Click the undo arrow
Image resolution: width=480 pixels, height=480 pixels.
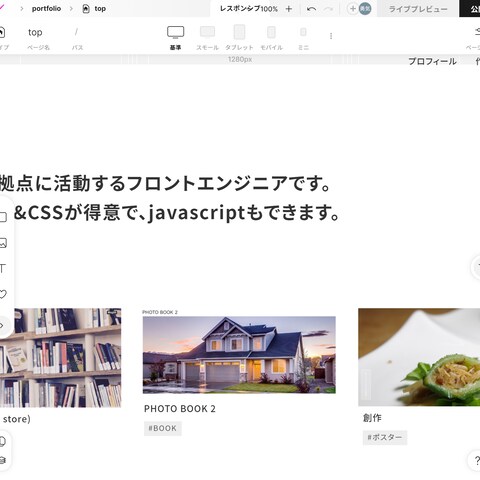click(x=311, y=9)
